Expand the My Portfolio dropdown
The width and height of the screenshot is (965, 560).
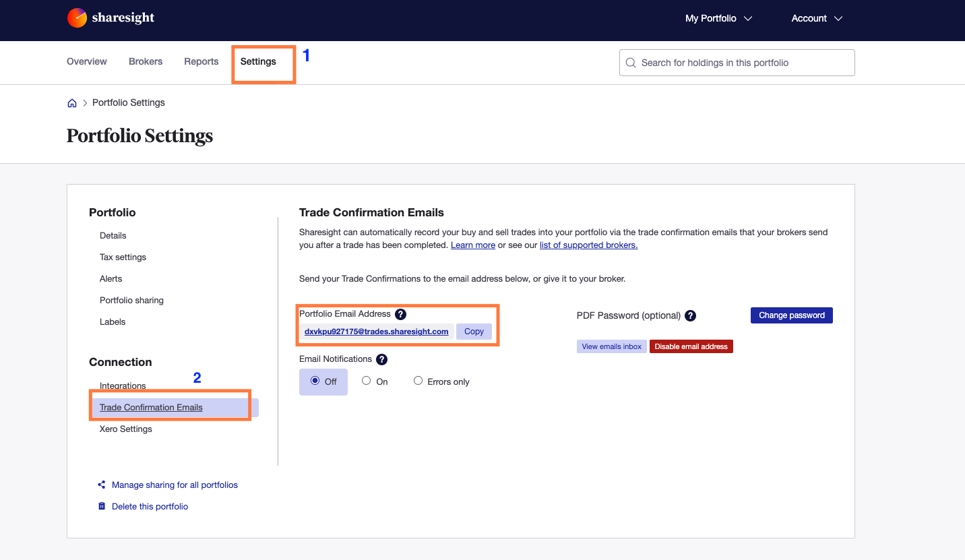tap(718, 18)
